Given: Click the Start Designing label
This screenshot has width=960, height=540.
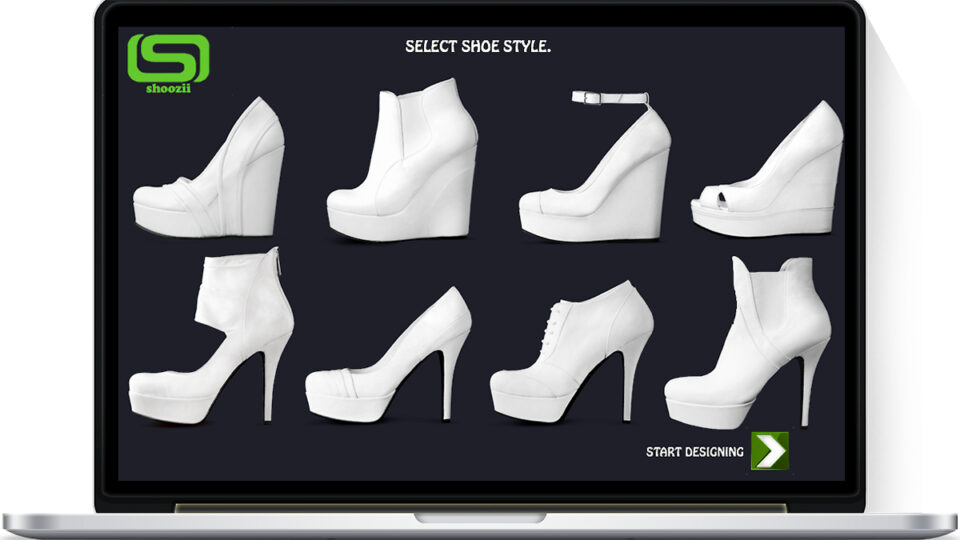Looking at the screenshot, I should click(695, 452).
